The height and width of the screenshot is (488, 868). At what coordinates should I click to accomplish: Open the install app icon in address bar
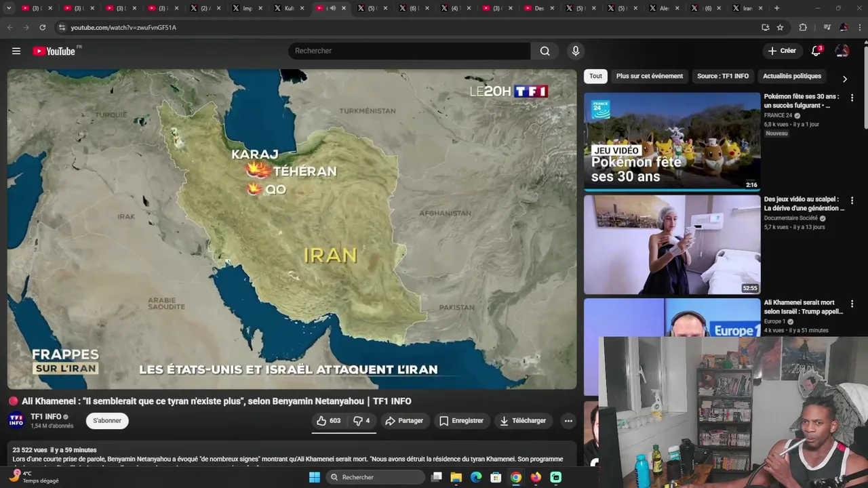click(765, 27)
